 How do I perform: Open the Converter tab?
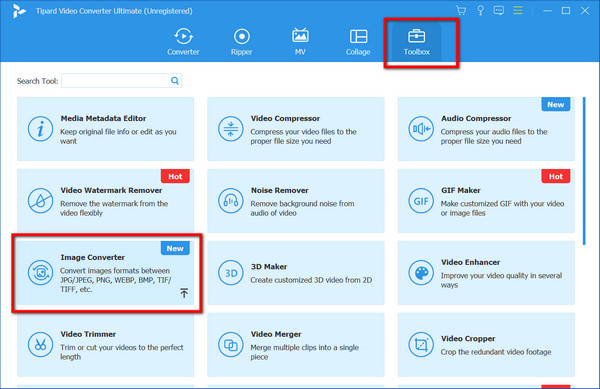point(183,42)
